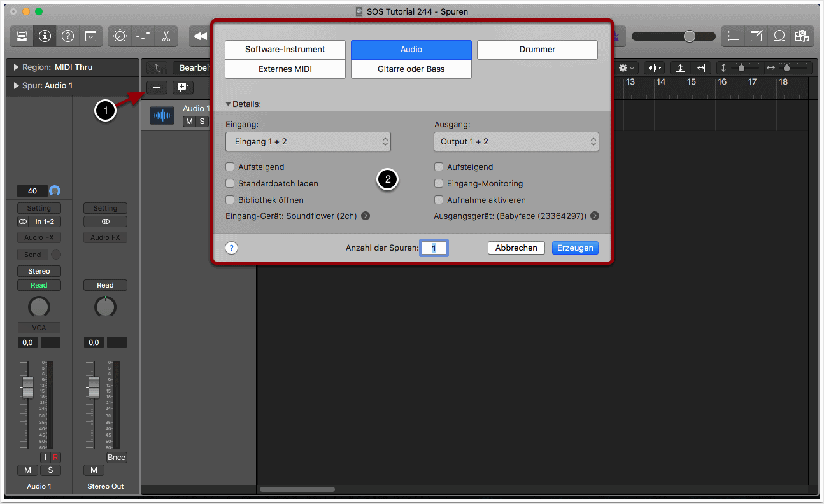Open the Output 1 + 2 dropdown
The height and width of the screenshot is (504, 824).
[516, 141]
